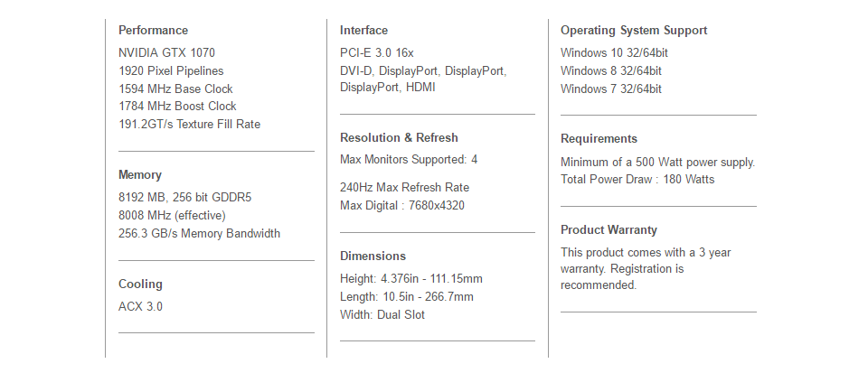
Task: Click the Requirements section heading
Action: [x=599, y=139]
